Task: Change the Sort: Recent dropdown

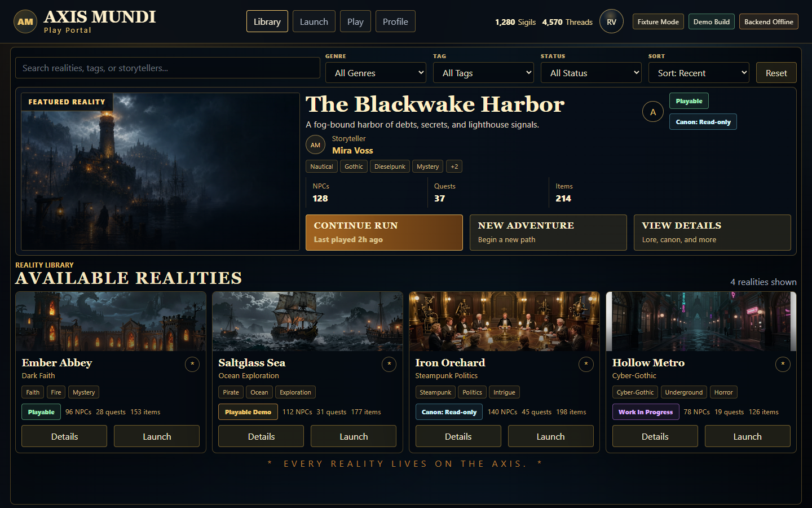Action: pyautogui.click(x=699, y=73)
